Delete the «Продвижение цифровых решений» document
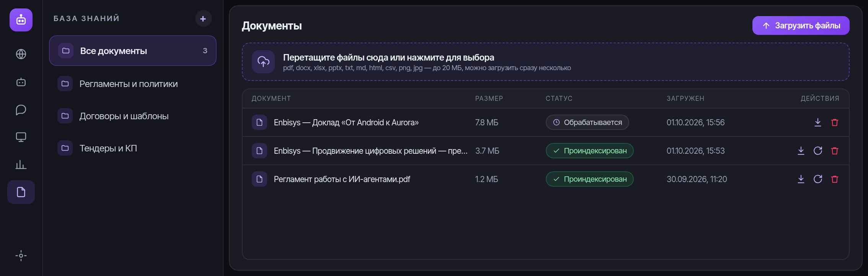The height and width of the screenshot is (276, 868). tap(835, 151)
